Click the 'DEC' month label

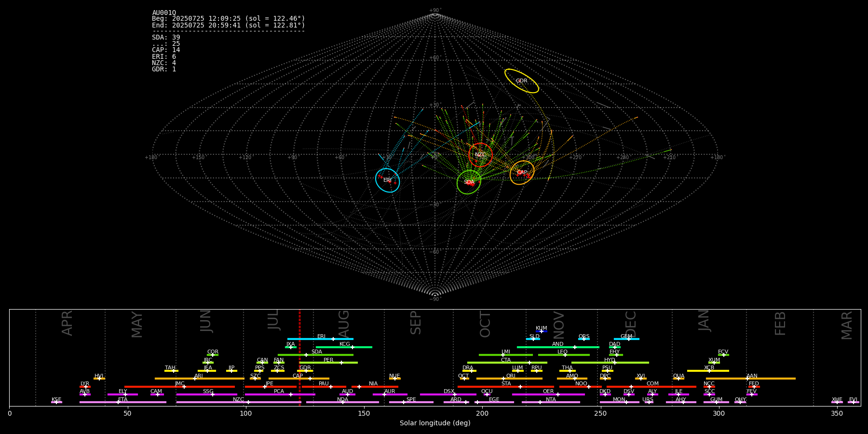(631, 325)
